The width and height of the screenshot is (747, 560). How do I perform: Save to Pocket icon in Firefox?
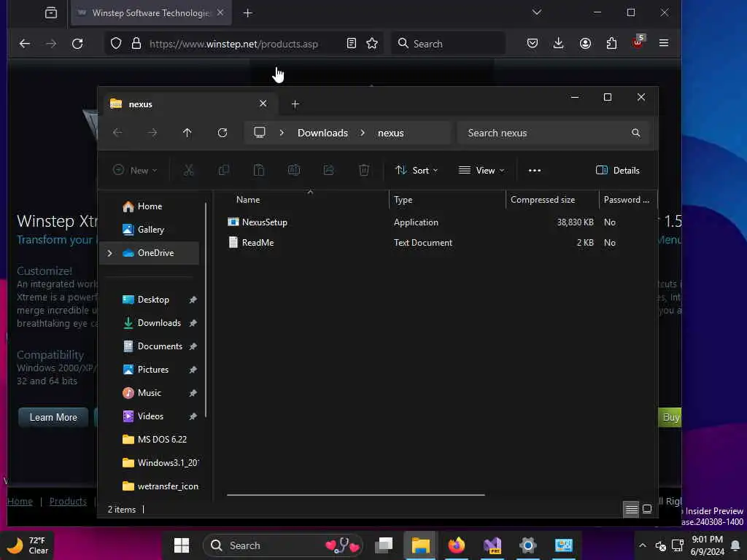(x=533, y=43)
